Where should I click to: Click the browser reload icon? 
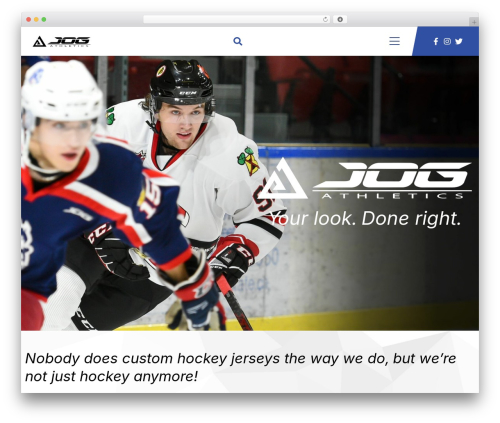pyautogui.click(x=325, y=20)
